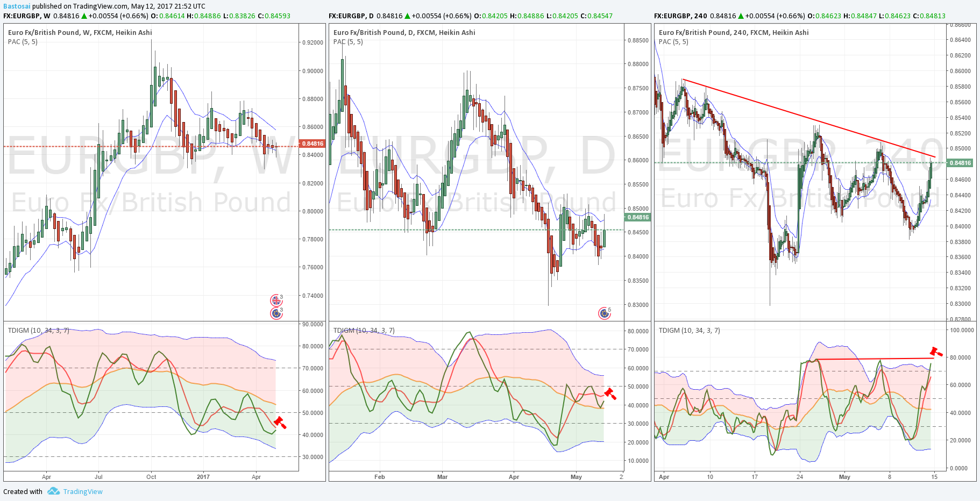This screenshot has width=980, height=501.
Task: Open the TradingView link beside Created with
Action: pyautogui.click(x=83, y=491)
